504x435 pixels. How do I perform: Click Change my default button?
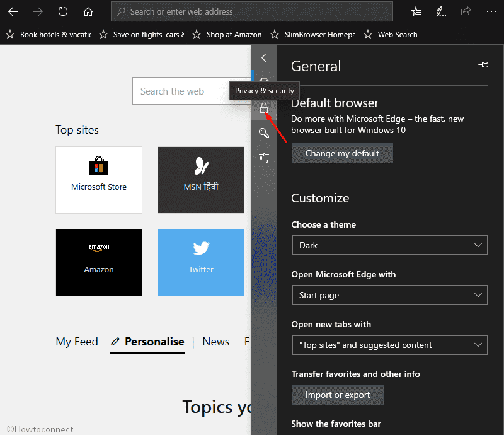(342, 153)
